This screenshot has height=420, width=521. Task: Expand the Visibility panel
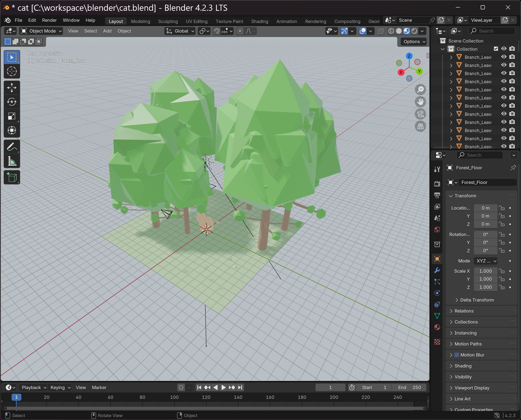point(463,377)
